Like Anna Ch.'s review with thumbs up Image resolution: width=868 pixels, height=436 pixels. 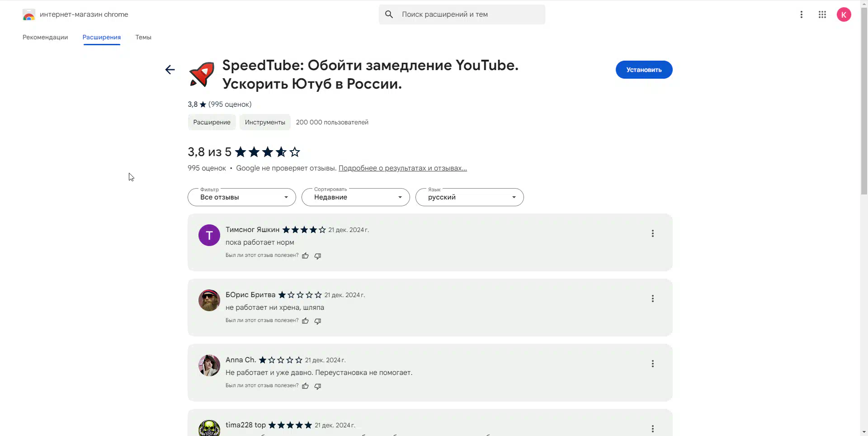(305, 386)
